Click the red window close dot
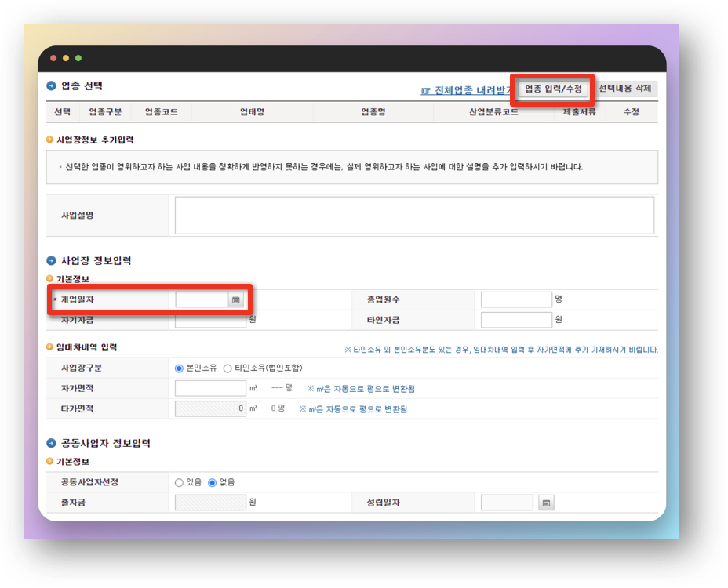Screen dimensions: 728x588 53,58
